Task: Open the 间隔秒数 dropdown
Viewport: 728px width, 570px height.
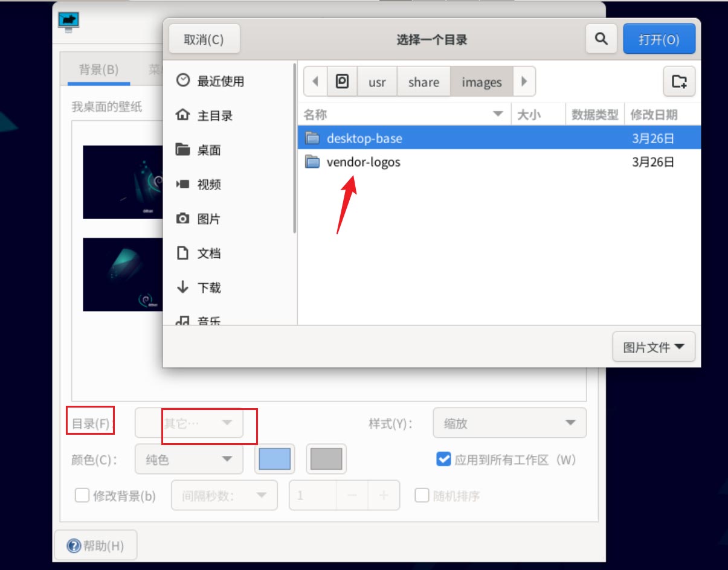Action: [x=225, y=496]
